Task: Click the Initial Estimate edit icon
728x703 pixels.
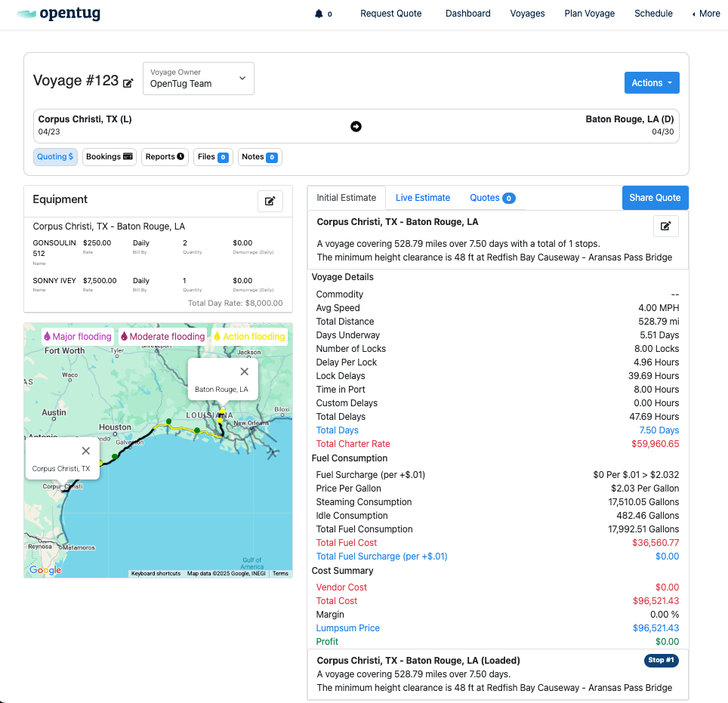Action: 665,226
